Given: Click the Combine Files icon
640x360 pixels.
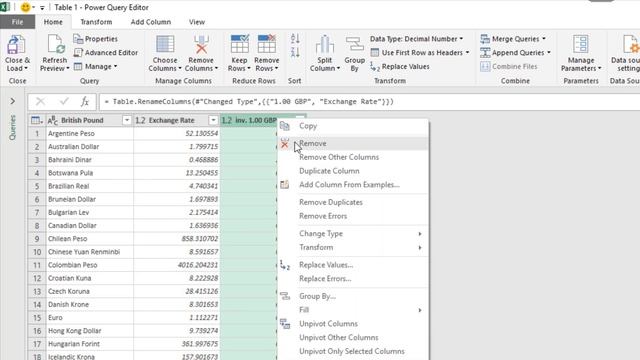Looking at the screenshot, I should tap(485, 67).
